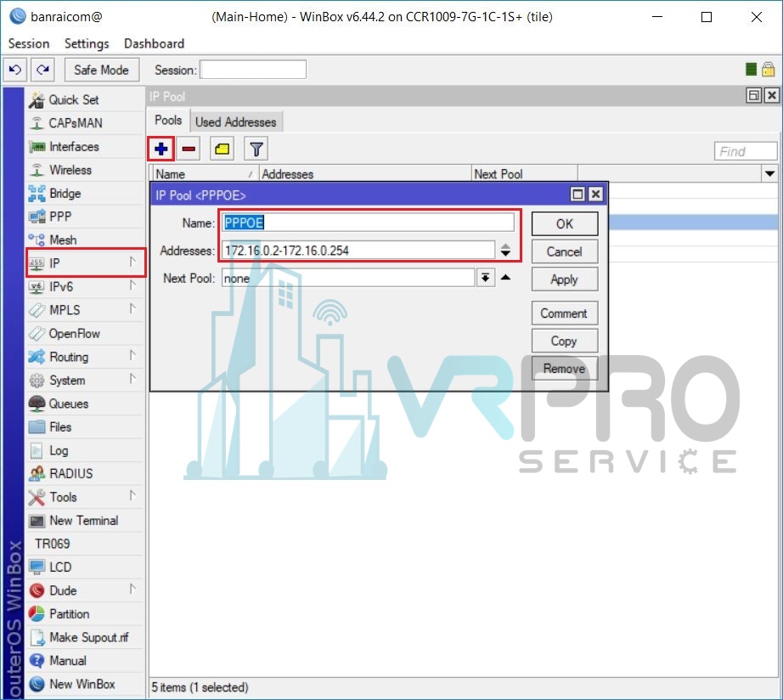The width and height of the screenshot is (783, 700).
Task: Open Log in sidebar
Action: pyautogui.click(x=85, y=450)
